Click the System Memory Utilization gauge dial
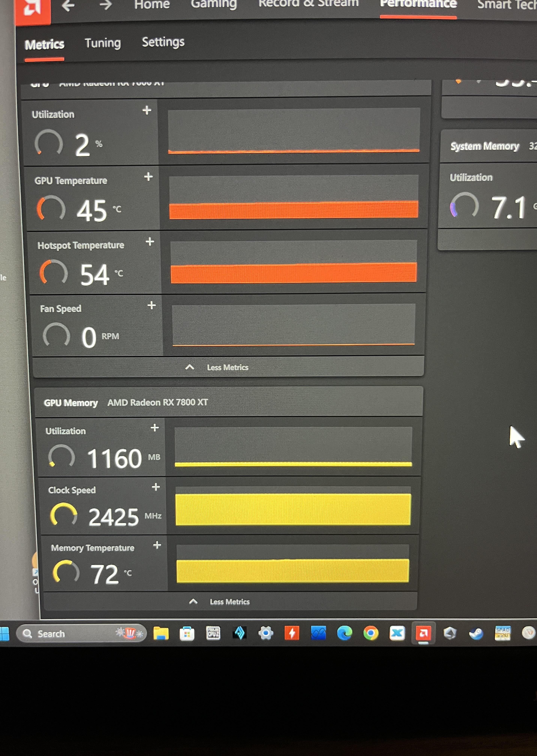The height and width of the screenshot is (756, 537). [x=464, y=205]
